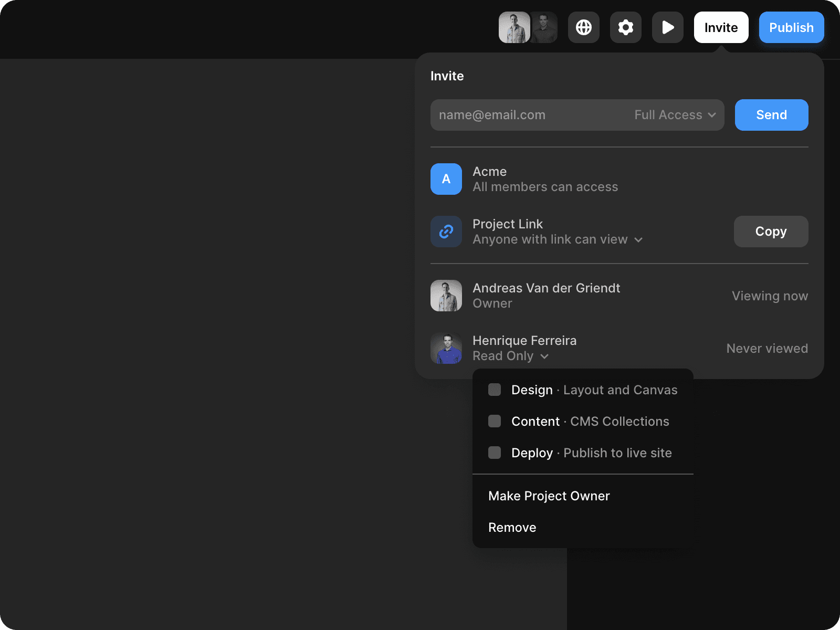Check the Deploy publish permission box

(495, 453)
